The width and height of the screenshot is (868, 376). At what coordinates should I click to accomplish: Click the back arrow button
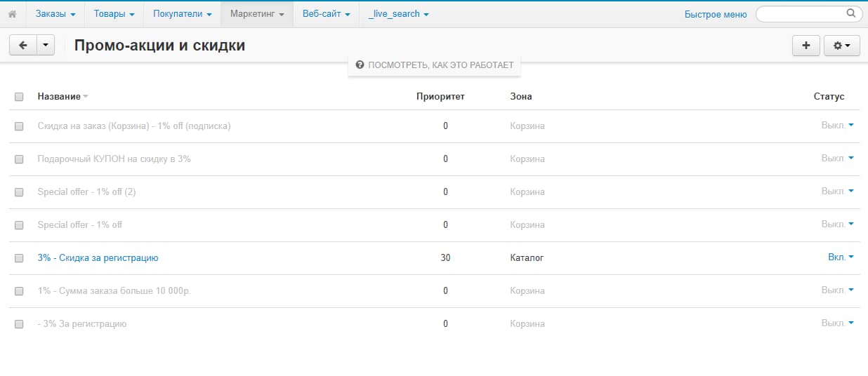[x=22, y=46]
